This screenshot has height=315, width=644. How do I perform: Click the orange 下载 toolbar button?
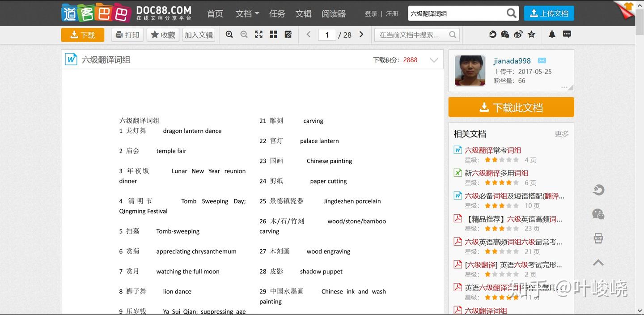click(x=83, y=34)
